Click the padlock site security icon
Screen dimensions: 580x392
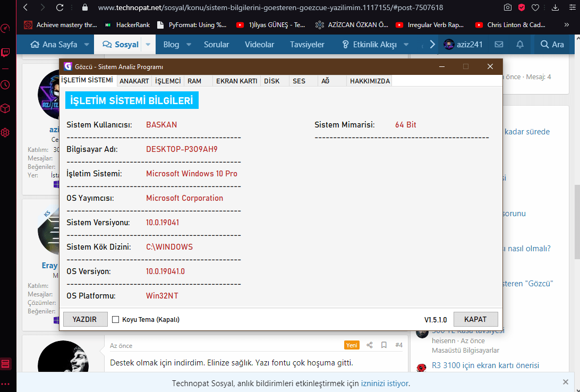coord(84,7)
